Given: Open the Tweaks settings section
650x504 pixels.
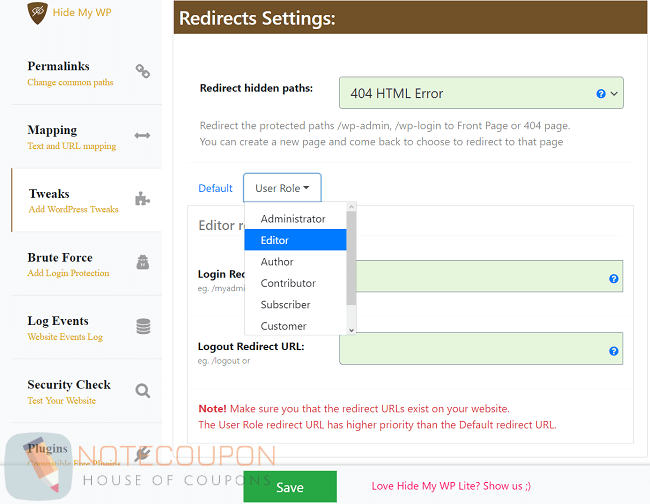Looking at the screenshot, I should [x=87, y=200].
